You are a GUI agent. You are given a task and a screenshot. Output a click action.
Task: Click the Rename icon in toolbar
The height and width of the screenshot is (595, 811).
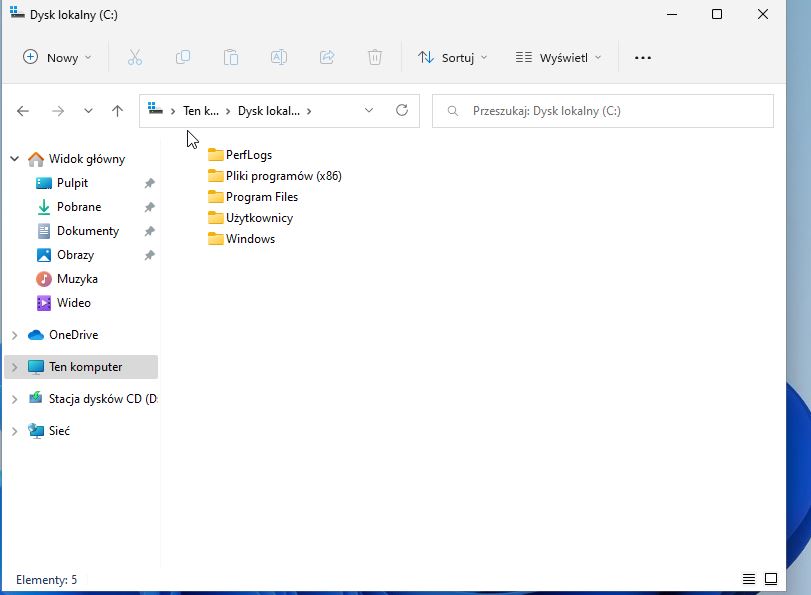pos(279,57)
